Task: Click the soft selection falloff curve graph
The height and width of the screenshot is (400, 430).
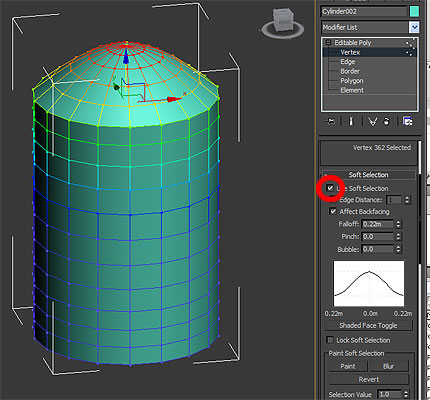Action: 369,284
